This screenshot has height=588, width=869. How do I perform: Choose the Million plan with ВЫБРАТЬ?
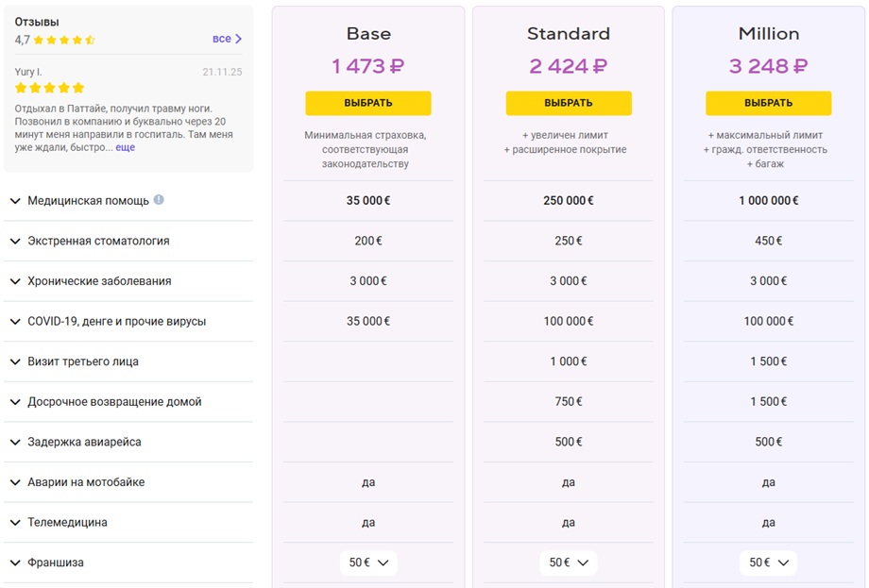[x=769, y=103]
